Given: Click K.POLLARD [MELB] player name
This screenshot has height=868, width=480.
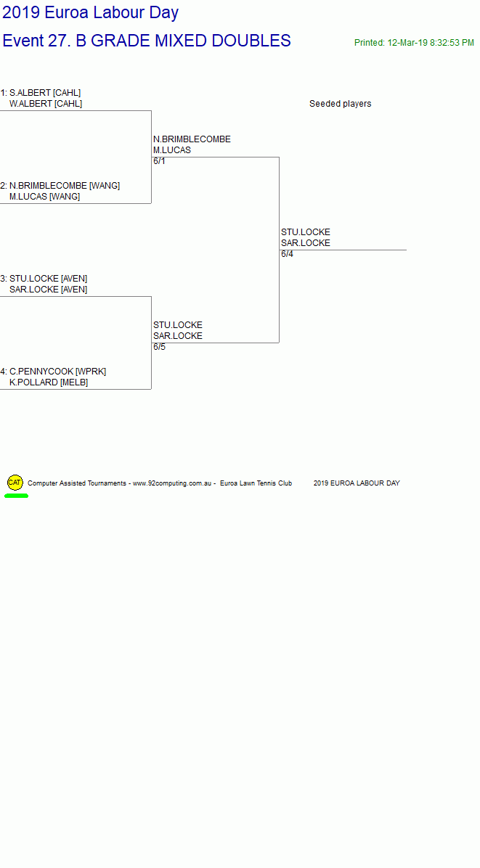Looking at the screenshot, I should tap(49, 382).
